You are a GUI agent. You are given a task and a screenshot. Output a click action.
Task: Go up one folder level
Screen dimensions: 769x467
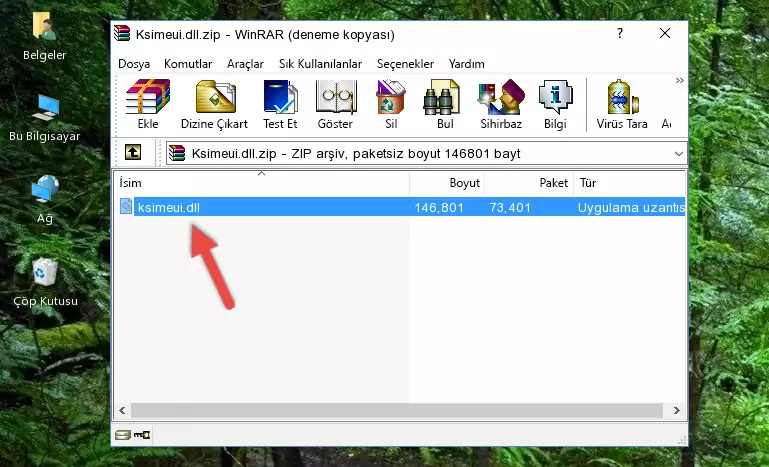tap(133, 153)
